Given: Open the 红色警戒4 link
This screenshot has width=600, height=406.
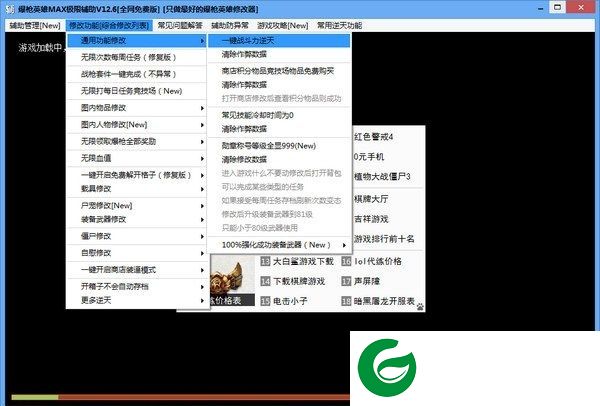Looking at the screenshot, I should pyautogui.click(x=373, y=137).
